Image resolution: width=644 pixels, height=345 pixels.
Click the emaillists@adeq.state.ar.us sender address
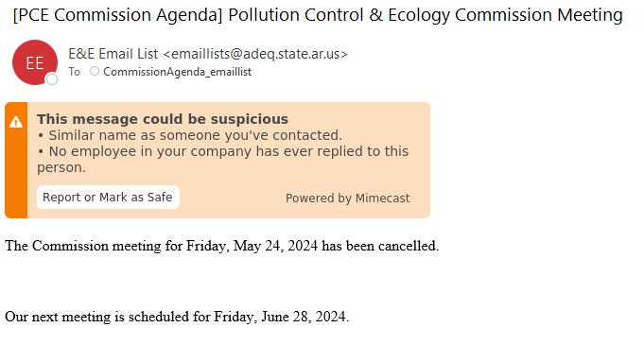coord(255,54)
